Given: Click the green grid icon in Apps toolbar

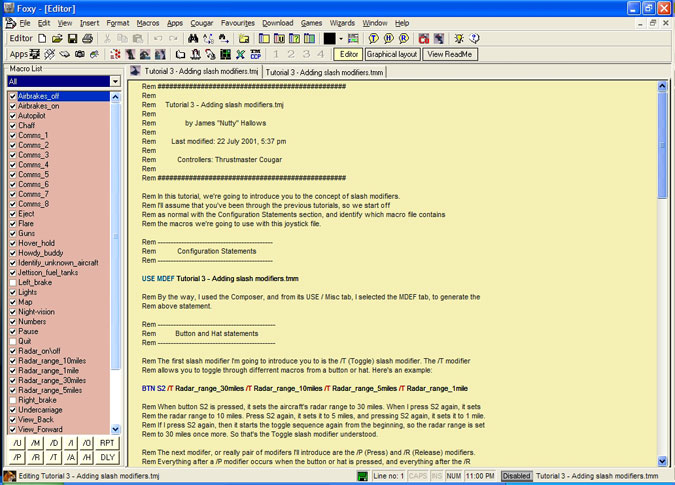Looking at the screenshot, I should [226, 54].
